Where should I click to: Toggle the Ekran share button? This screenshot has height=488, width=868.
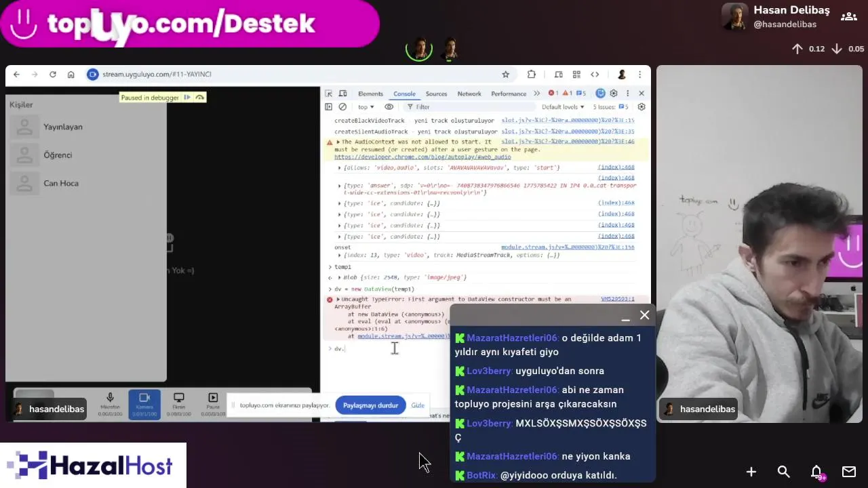(178, 404)
